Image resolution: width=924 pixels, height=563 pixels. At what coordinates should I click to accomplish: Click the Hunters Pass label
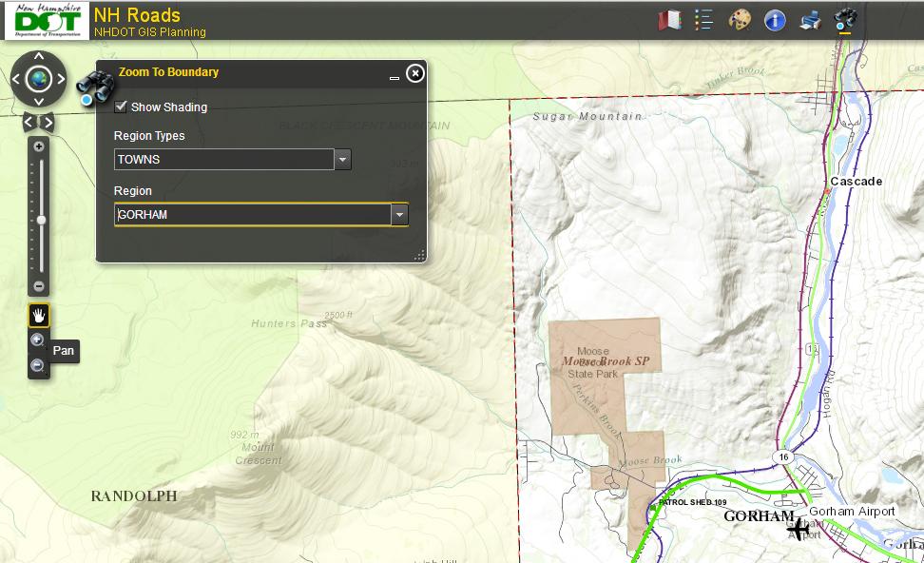click(x=289, y=323)
